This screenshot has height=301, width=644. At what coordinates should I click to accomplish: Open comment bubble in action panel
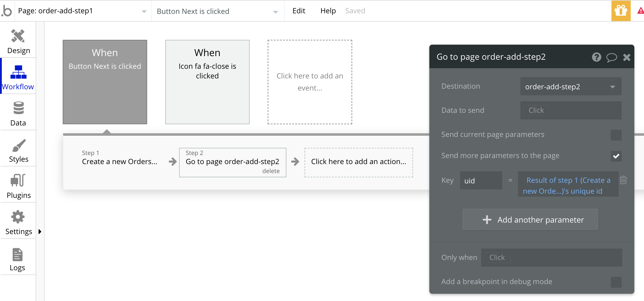pyautogui.click(x=611, y=57)
